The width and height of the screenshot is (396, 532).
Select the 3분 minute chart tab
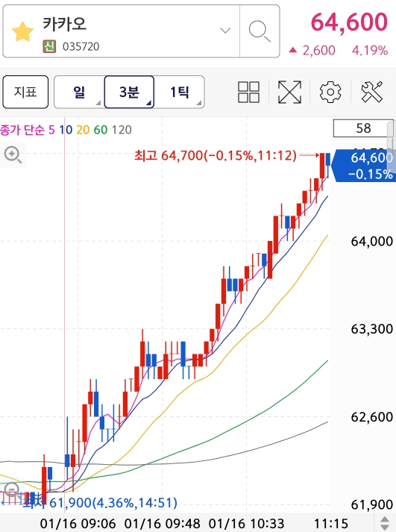click(x=129, y=92)
